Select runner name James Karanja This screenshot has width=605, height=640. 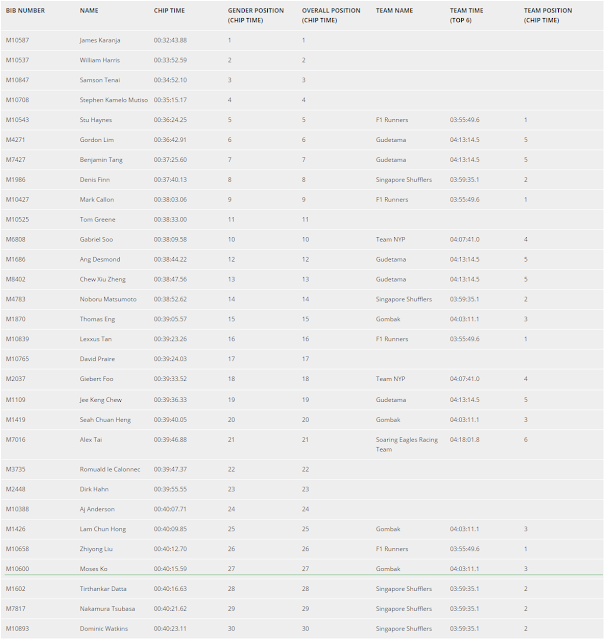tap(100, 40)
